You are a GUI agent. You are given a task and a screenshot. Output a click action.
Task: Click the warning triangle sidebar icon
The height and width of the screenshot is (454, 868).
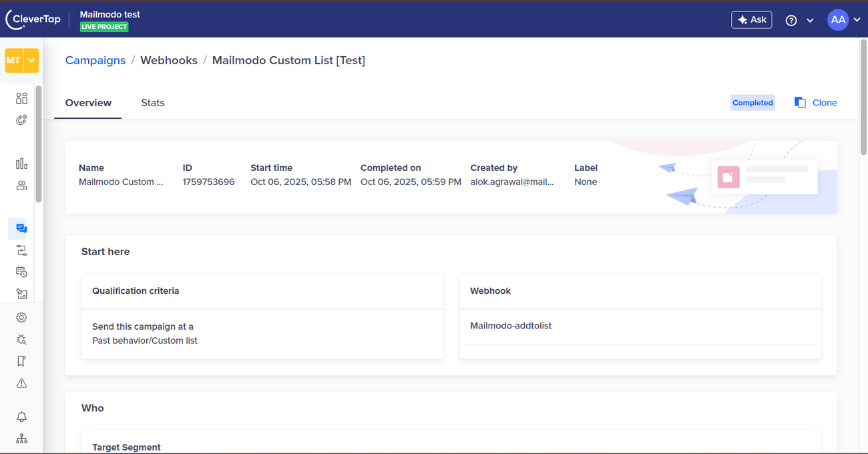(x=21, y=383)
